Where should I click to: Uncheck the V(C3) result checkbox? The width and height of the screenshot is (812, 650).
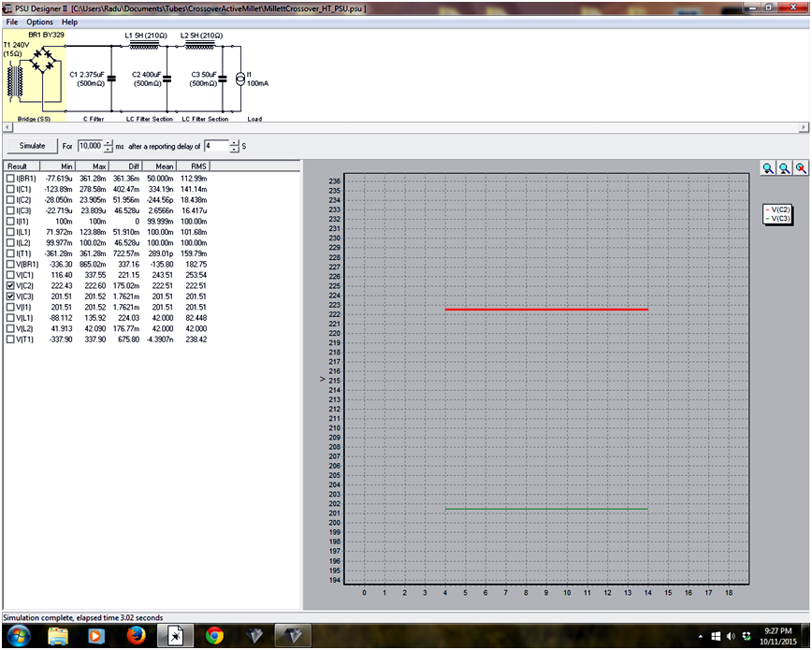coord(10,296)
